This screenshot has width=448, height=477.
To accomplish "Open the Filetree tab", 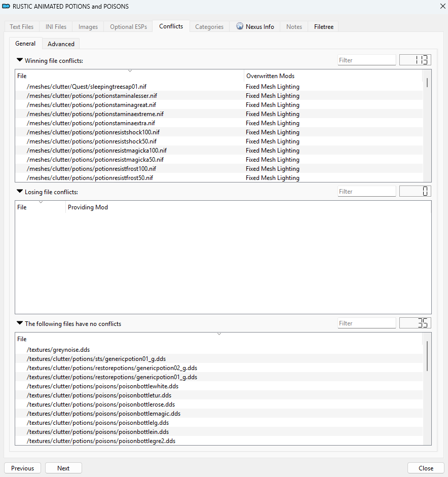I will pos(323,27).
